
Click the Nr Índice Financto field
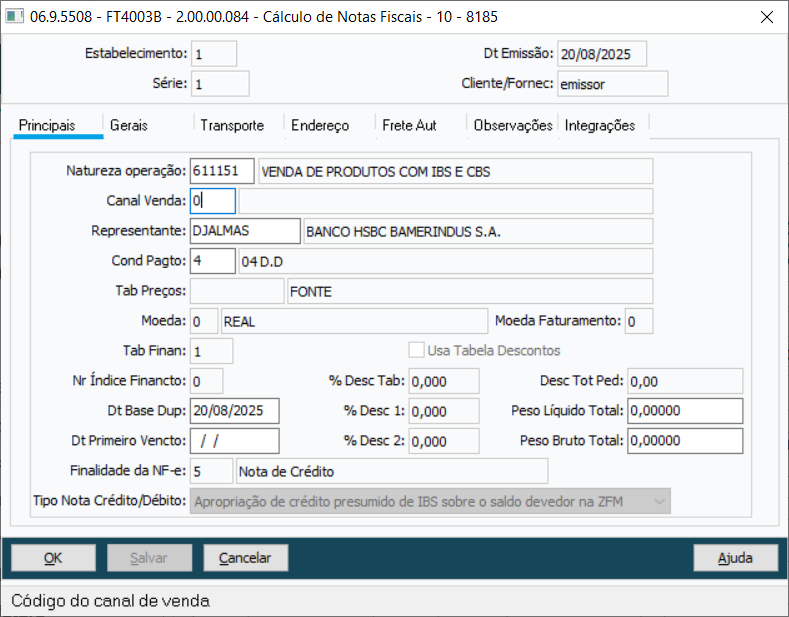coord(206,381)
